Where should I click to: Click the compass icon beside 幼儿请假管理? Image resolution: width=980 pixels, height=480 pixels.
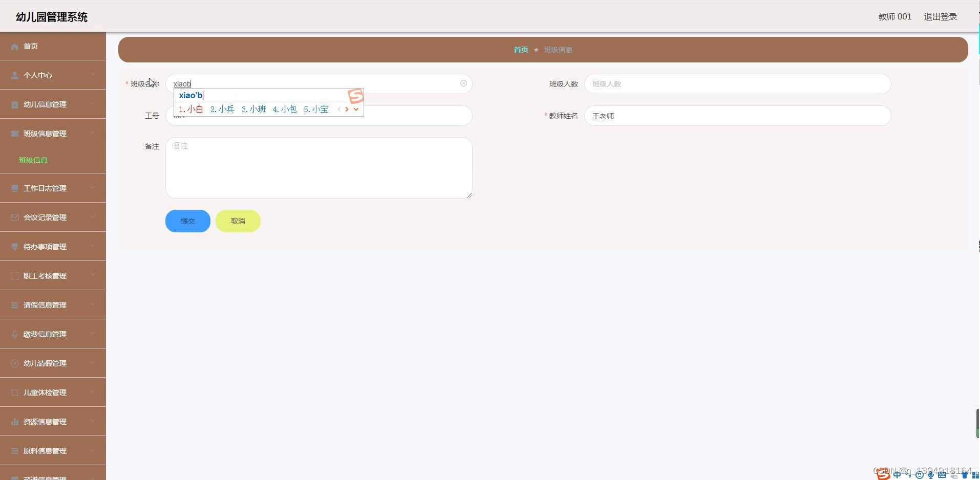click(x=15, y=363)
